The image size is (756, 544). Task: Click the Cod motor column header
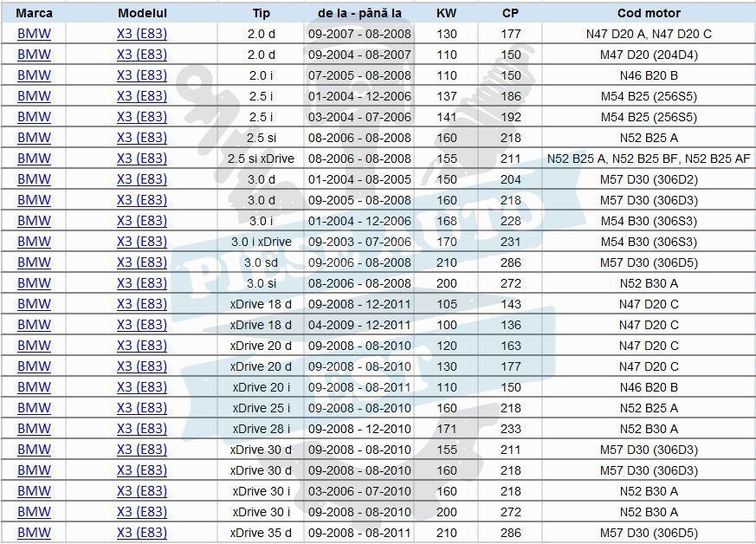pos(649,13)
